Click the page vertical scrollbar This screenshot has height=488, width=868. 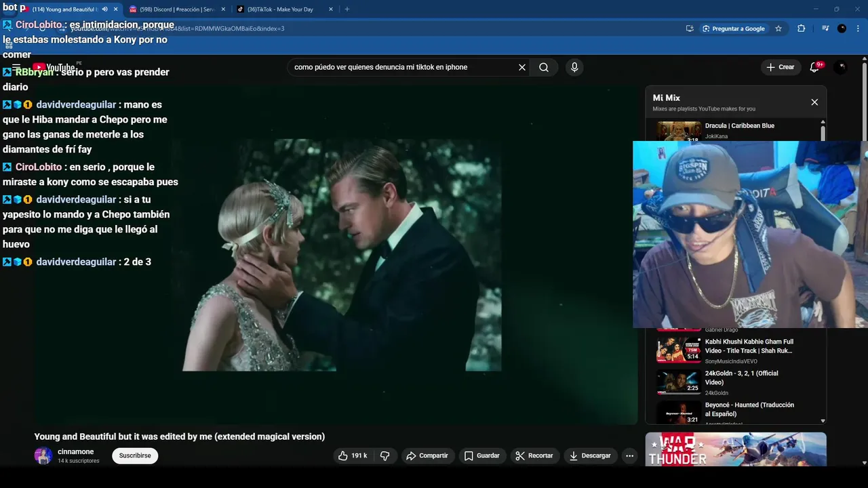click(865, 102)
